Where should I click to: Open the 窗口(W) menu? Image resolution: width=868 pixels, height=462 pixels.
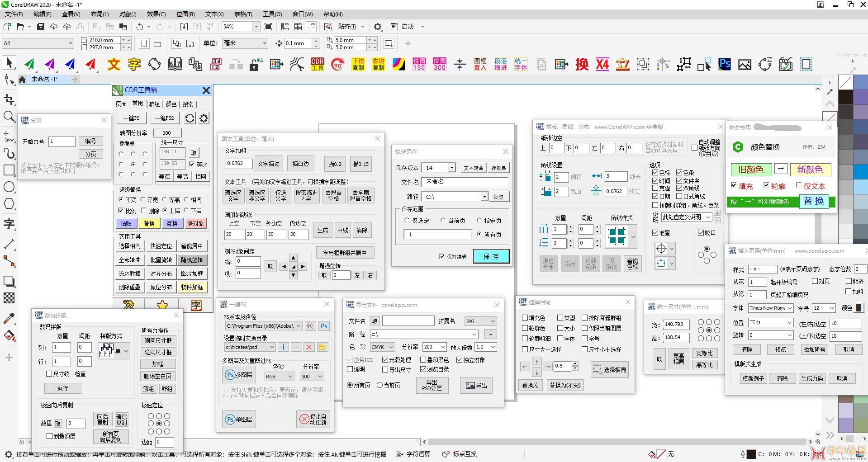303,14
